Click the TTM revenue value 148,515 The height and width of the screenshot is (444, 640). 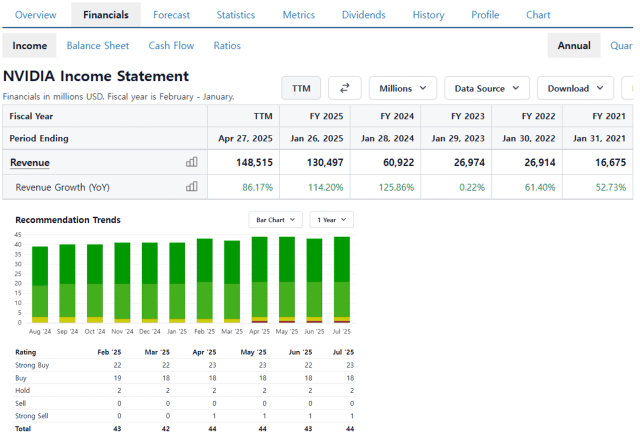coord(254,162)
